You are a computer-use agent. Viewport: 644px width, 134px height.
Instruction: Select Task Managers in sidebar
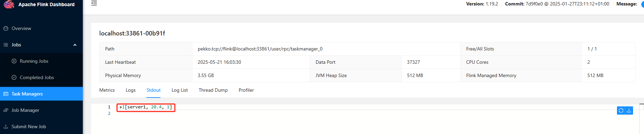click(41, 94)
